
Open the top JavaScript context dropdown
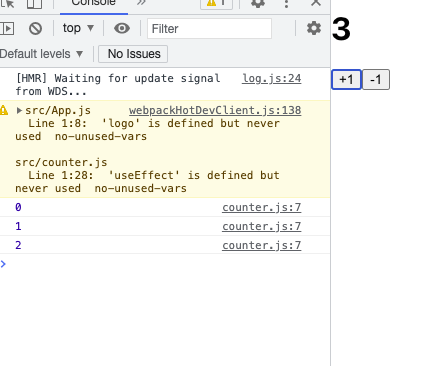[x=78, y=28]
